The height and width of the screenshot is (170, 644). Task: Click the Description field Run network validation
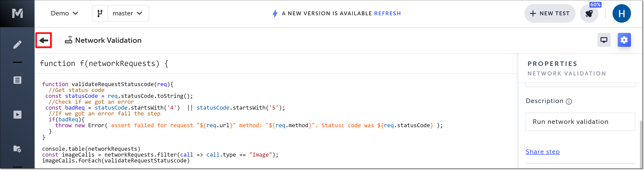580,122
